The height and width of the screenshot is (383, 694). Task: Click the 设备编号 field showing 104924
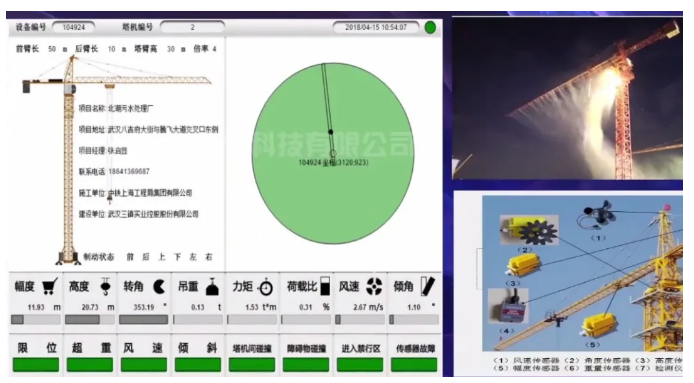tap(73, 27)
